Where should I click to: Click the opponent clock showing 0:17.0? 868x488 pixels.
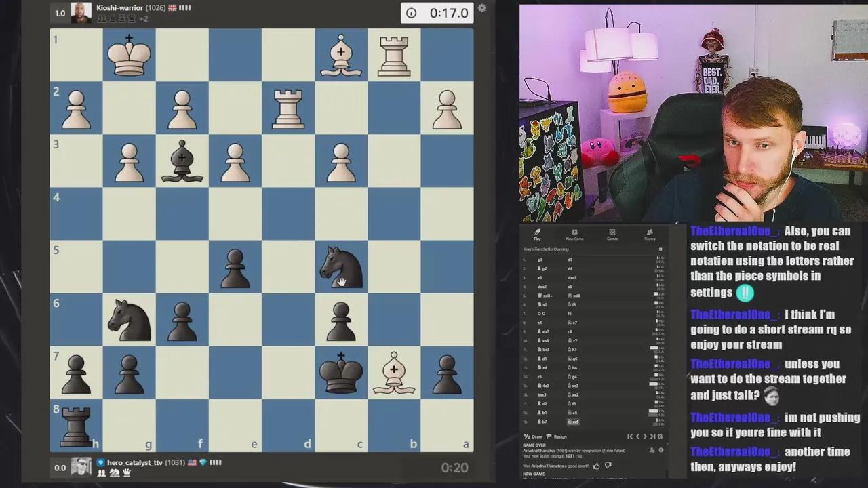coord(437,13)
